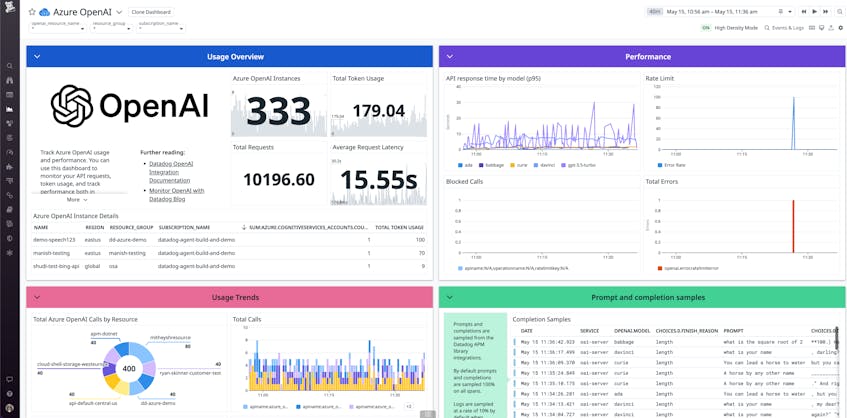Image resolution: width=847 pixels, height=418 pixels.
Task: Sort by the OPENAI.MODEL column header
Action: pos(631,330)
